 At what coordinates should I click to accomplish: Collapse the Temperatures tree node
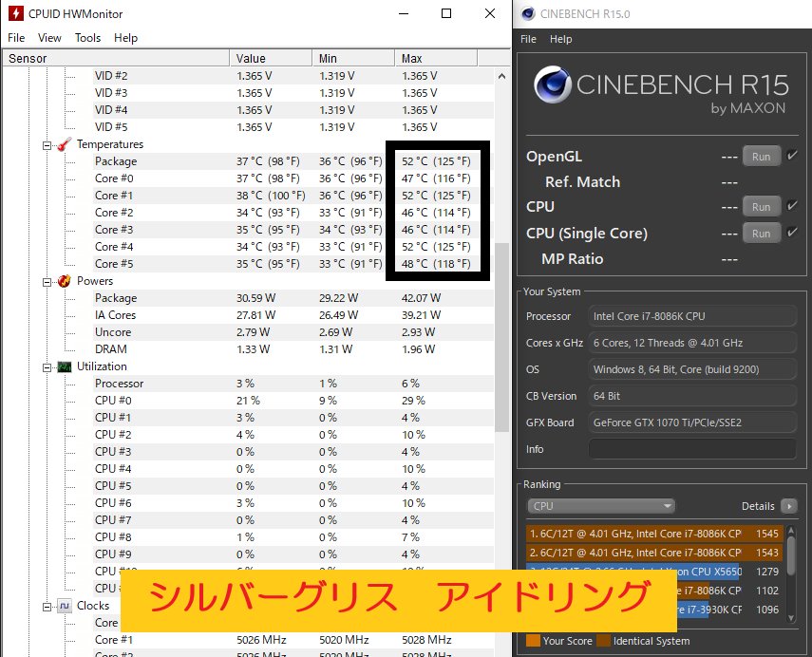pos(47,145)
